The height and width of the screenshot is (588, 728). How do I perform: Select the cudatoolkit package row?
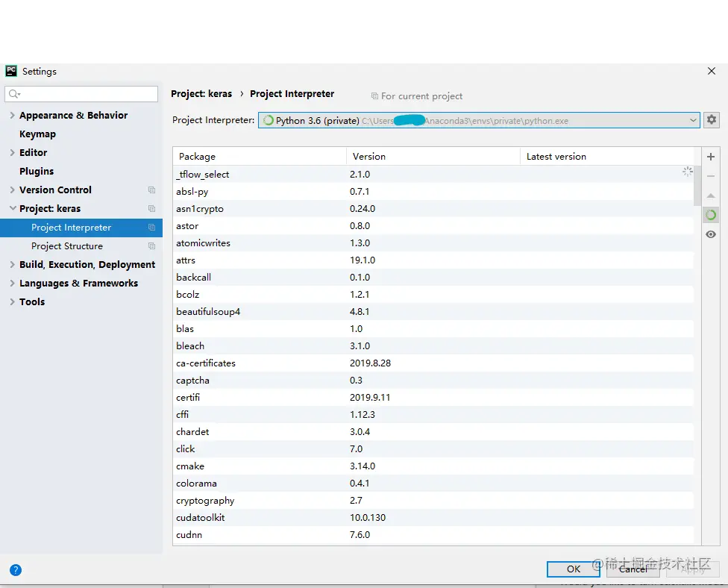[x=433, y=518]
